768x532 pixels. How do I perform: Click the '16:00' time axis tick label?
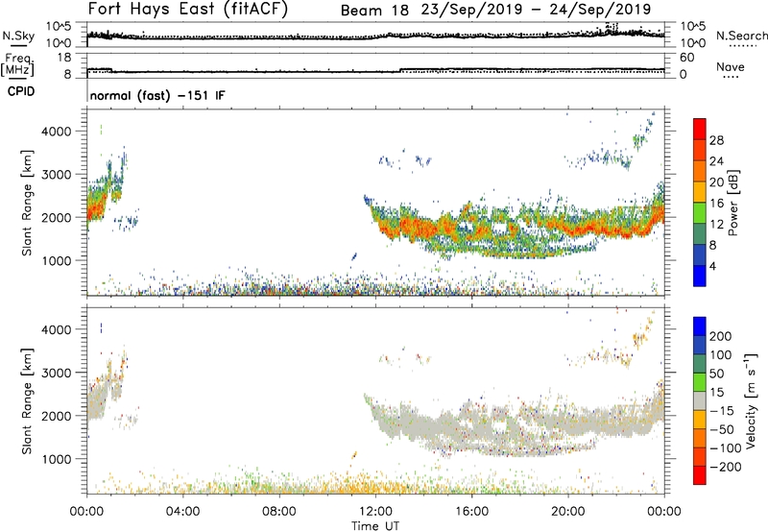pos(471,512)
